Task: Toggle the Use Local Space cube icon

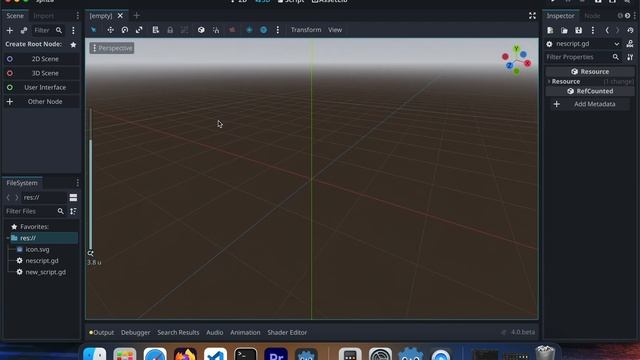Action: point(201,30)
